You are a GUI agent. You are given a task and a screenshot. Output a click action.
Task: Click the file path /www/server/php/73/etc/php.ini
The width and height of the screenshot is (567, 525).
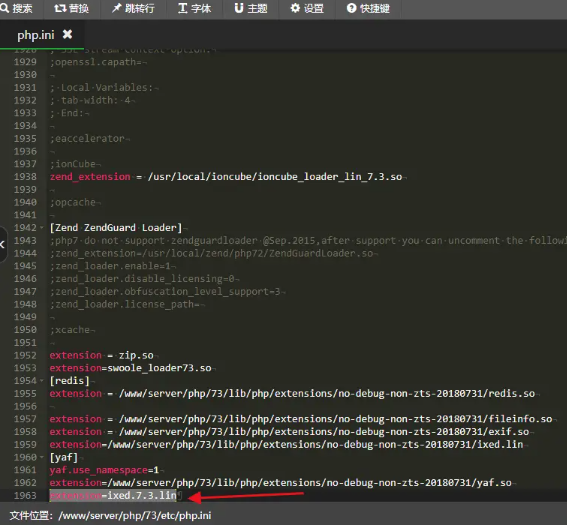(135, 516)
